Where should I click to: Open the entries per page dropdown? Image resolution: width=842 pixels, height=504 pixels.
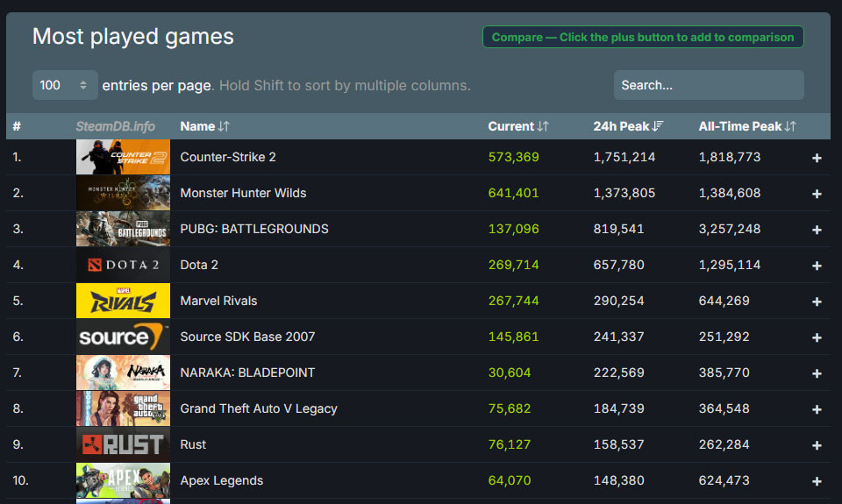pos(65,85)
